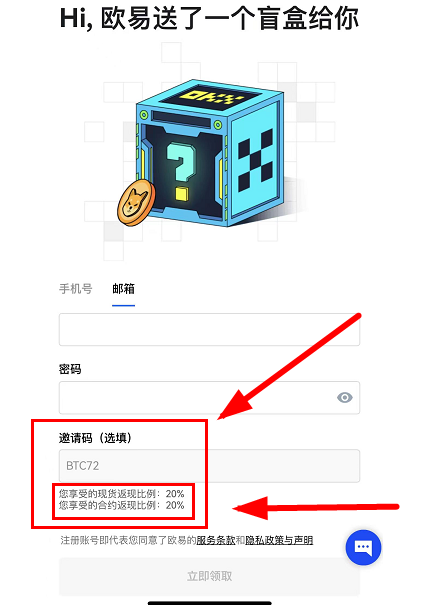Tap the Shiba coin beside the box
This screenshot has height=605, width=432.
(136, 203)
